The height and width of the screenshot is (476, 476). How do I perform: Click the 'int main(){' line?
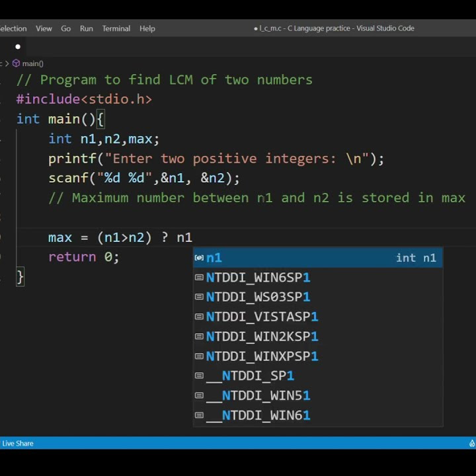click(x=60, y=119)
